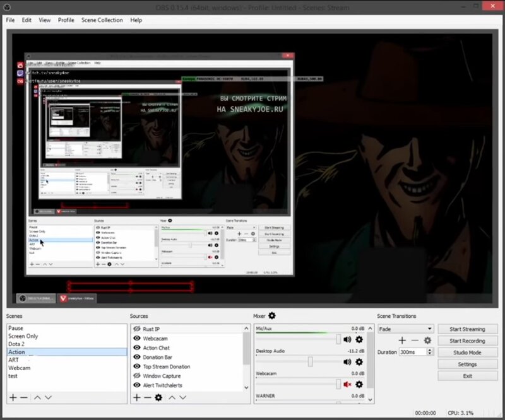This screenshot has width=505, height=420.
Task: Open the Fade transition dropdown
Action: click(x=405, y=329)
